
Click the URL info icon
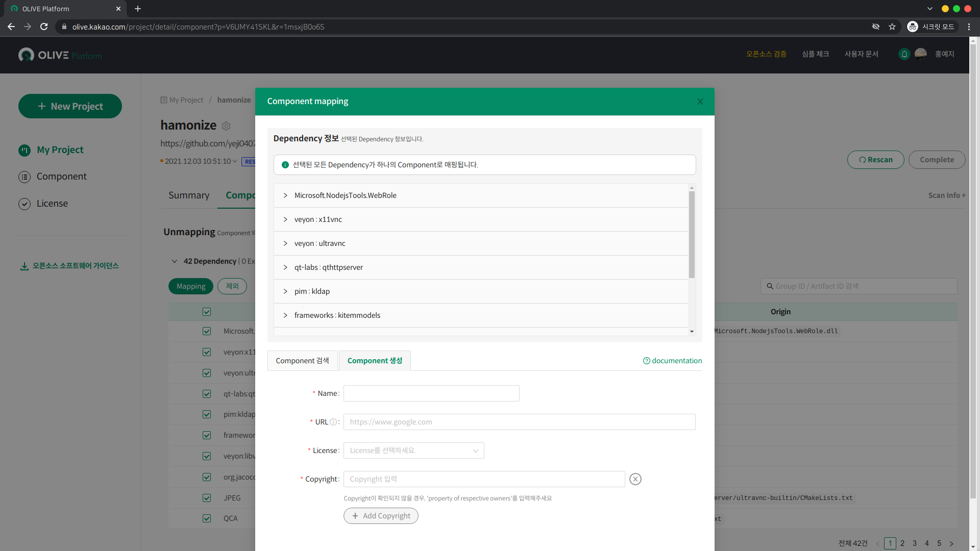click(333, 422)
